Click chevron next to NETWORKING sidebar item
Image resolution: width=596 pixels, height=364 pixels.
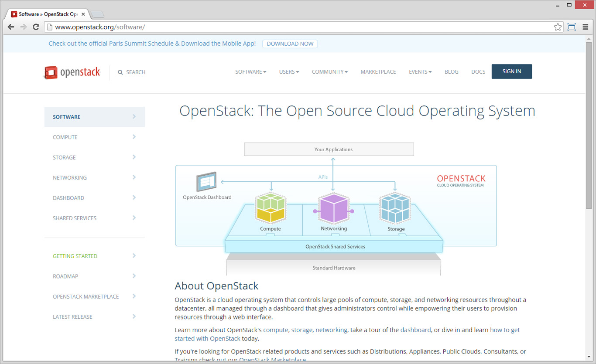click(x=134, y=177)
